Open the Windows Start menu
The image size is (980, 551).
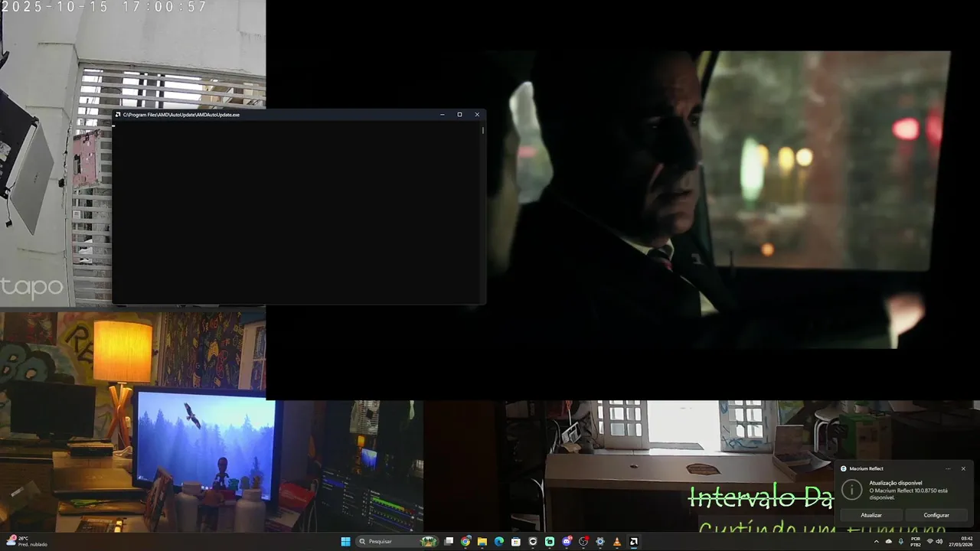coord(345,542)
